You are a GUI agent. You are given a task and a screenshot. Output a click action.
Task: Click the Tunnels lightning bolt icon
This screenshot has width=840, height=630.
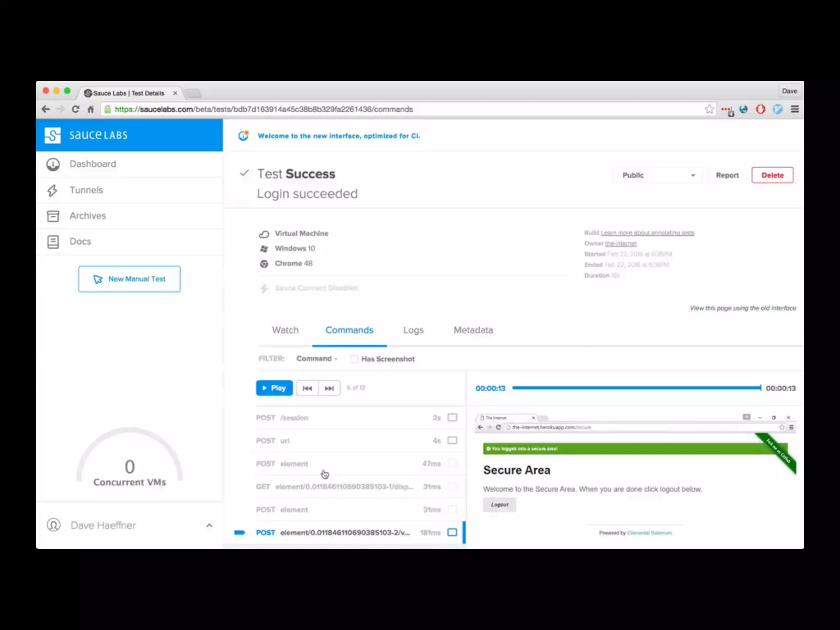(x=52, y=190)
